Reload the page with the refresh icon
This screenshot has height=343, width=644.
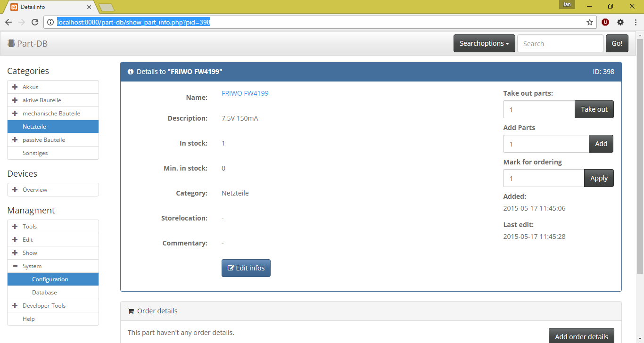click(x=35, y=22)
